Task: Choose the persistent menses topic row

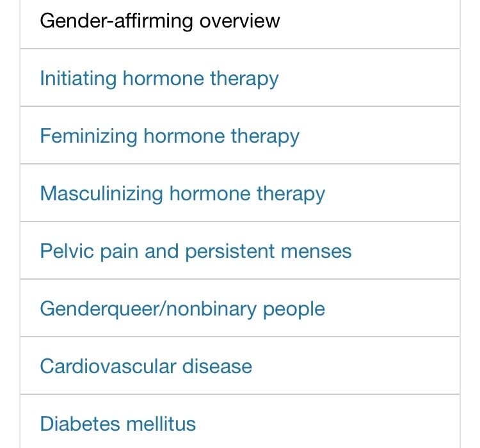Action: [x=240, y=250]
